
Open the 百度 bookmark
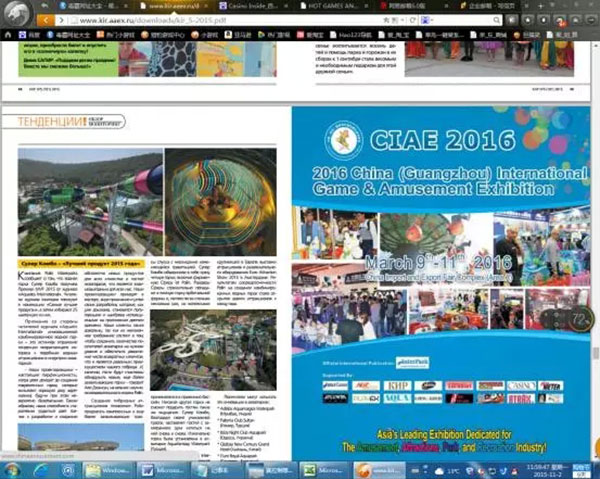[x=29, y=35]
